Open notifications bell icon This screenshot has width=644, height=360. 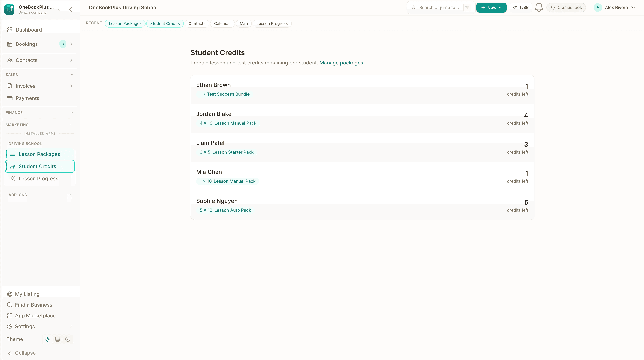(x=539, y=8)
